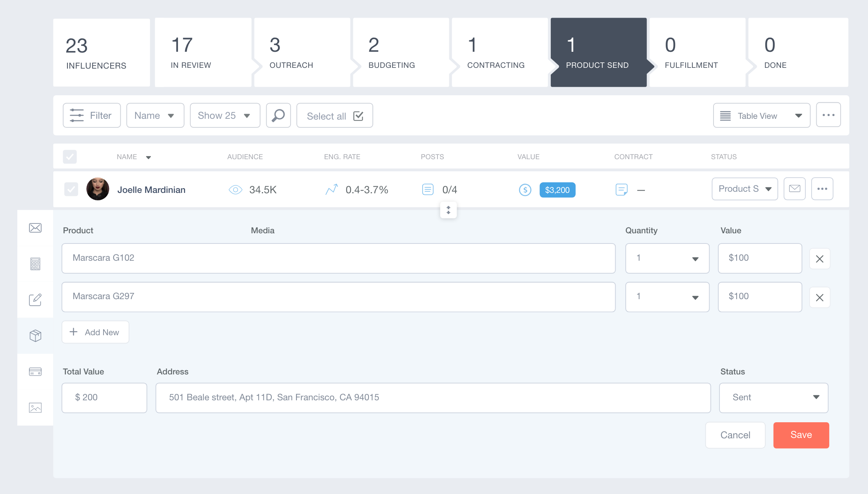Click the posts document icon
The height and width of the screenshot is (494, 868).
point(428,189)
